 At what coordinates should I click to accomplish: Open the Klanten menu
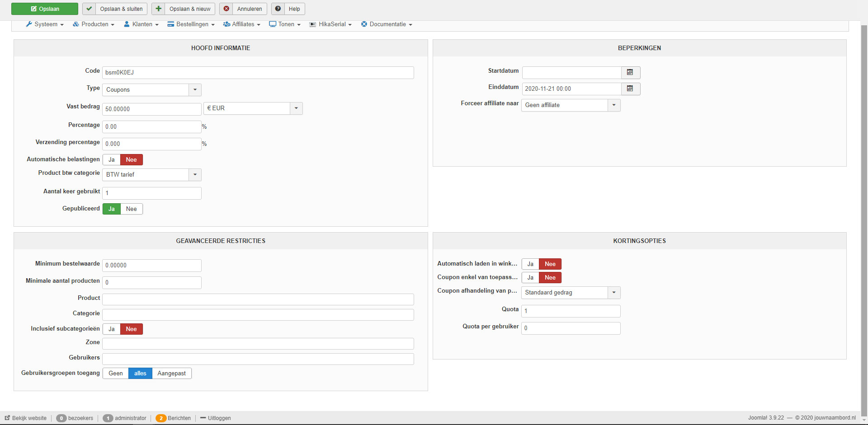(x=142, y=24)
